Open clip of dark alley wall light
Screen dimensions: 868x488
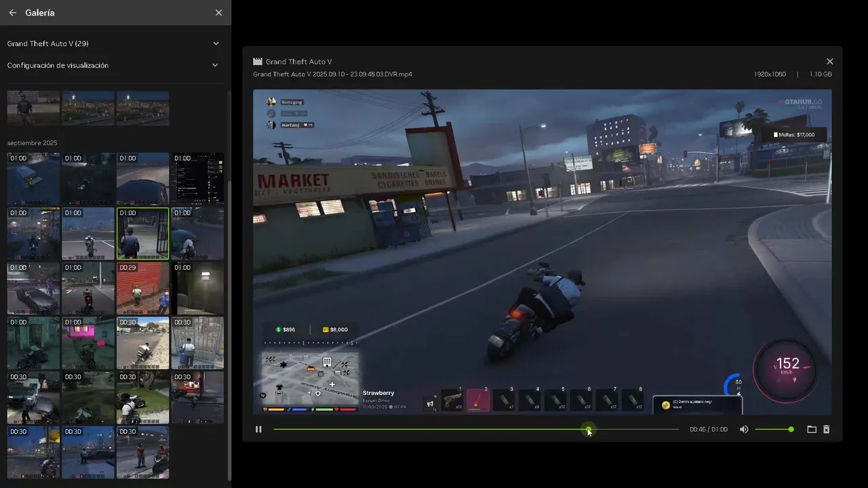197,288
